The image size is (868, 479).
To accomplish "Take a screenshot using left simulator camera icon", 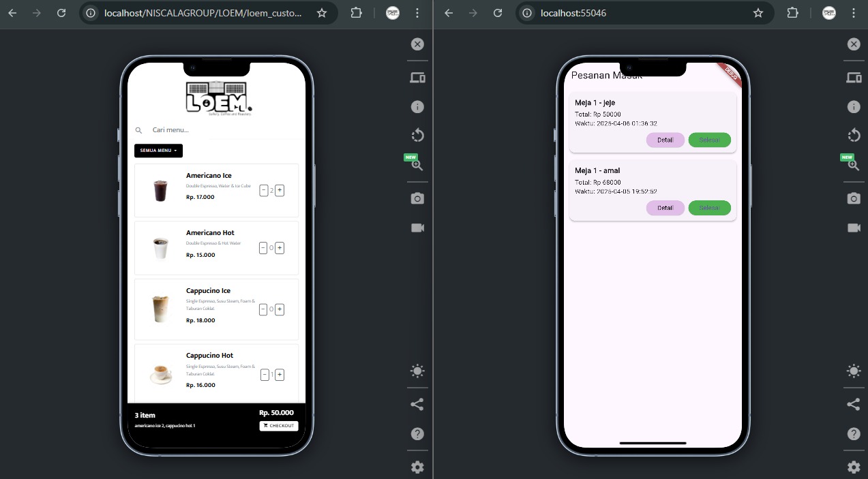I will pyautogui.click(x=417, y=198).
